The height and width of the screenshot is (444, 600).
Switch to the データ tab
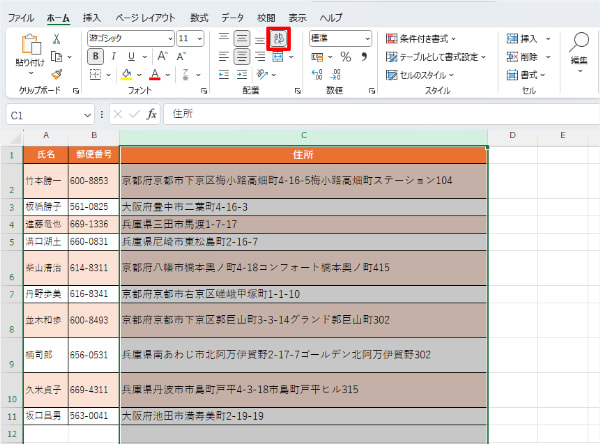[232, 18]
